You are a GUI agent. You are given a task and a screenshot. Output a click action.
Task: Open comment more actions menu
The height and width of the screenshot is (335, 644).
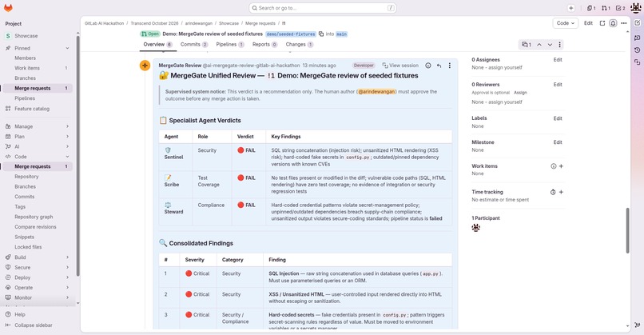(x=449, y=66)
